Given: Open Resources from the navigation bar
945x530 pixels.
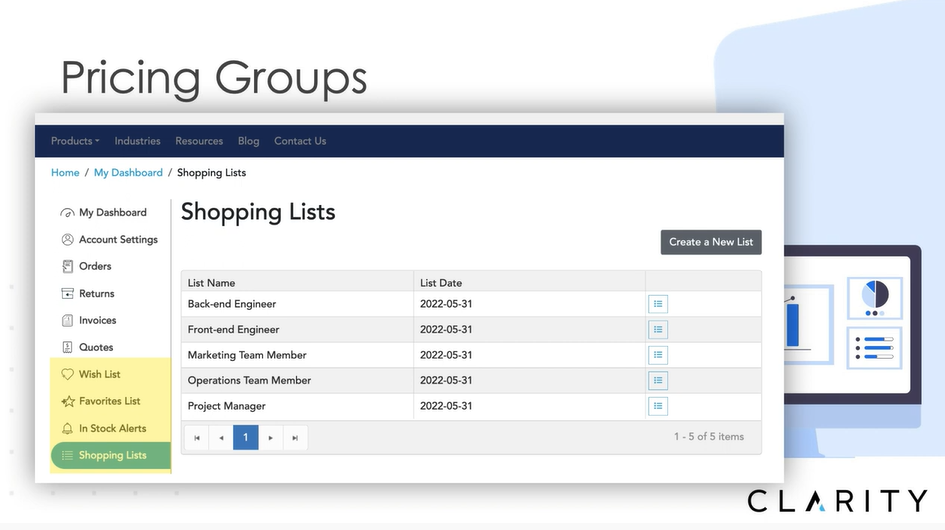Looking at the screenshot, I should pyautogui.click(x=199, y=141).
